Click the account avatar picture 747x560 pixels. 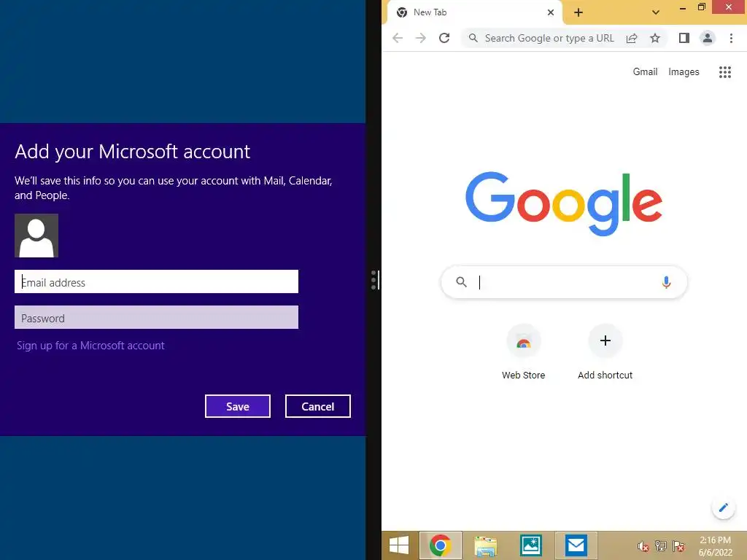pos(36,236)
